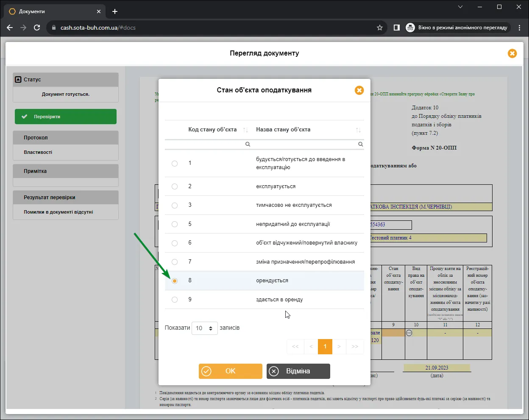Screen dimensions: 529x420
Task: Select radio for code 2 експлуатується
Action: [x=175, y=186]
